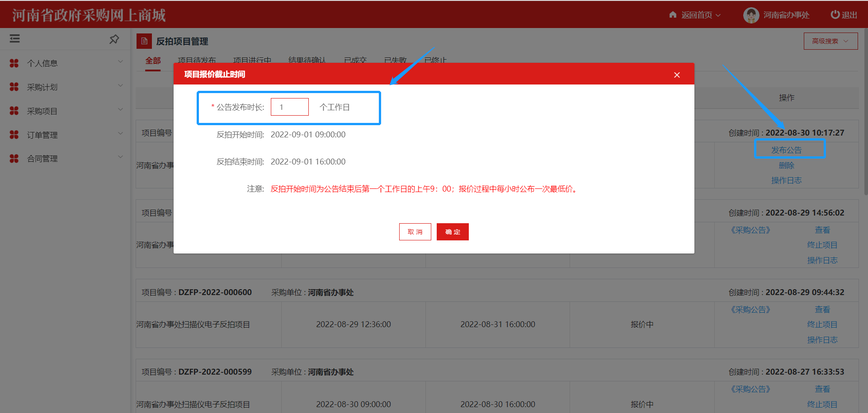Pin the sidebar with the pushpin icon
The width and height of the screenshot is (868, 413).
(x=114, y=39)
